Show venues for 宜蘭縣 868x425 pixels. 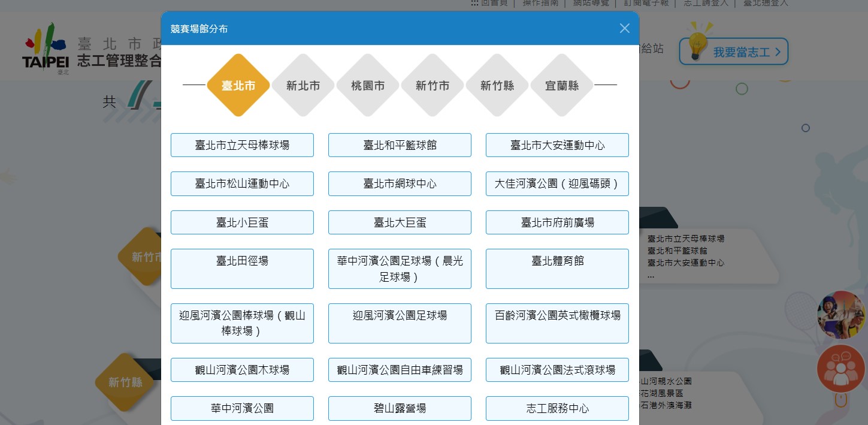(x=562, y=86)
